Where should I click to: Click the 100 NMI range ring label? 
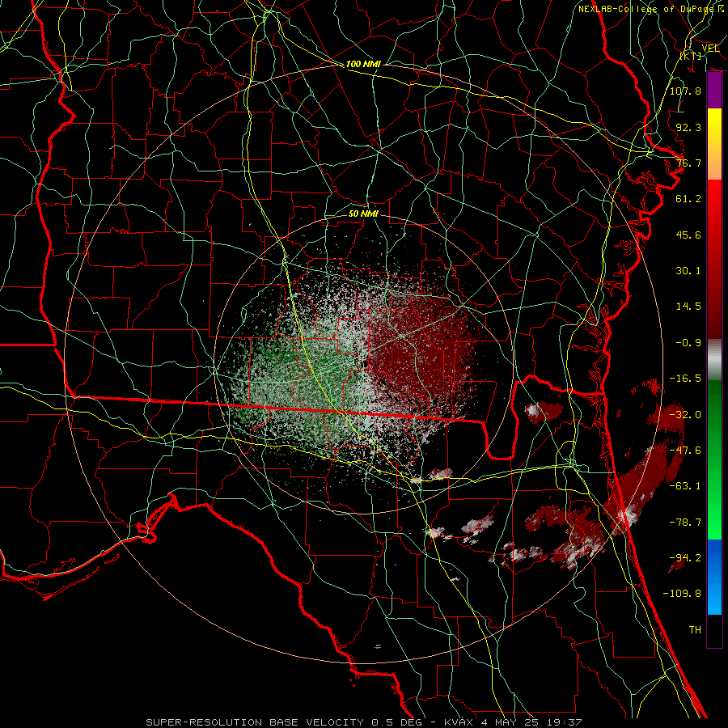[x=363, y=64]
